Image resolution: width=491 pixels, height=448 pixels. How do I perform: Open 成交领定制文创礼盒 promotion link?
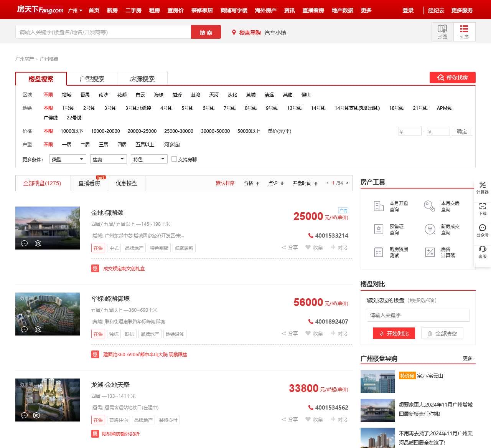click(124, 269)
